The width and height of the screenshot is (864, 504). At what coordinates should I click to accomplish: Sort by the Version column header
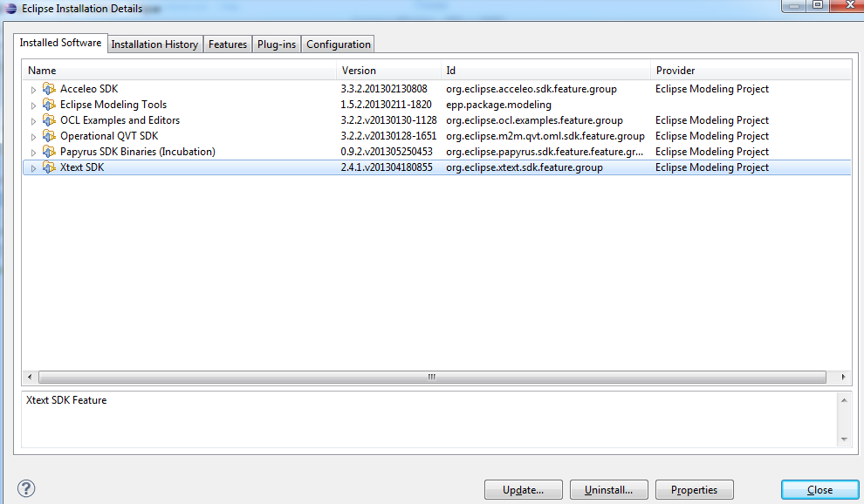click(388, 71)
